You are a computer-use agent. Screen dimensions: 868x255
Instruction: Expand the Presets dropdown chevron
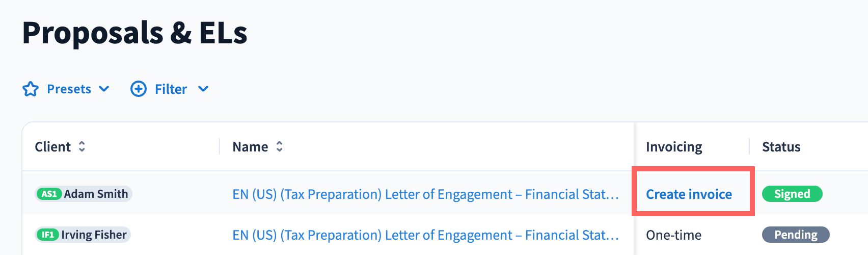click(104, 89)
